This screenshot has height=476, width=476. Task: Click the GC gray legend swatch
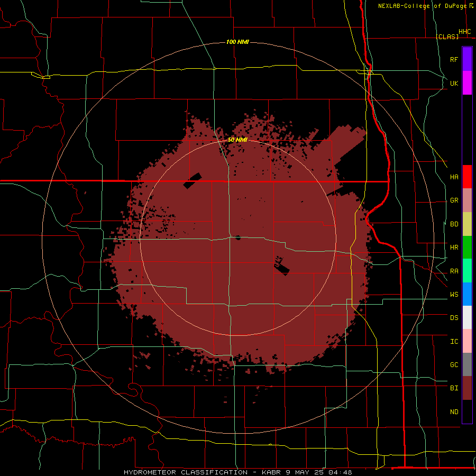coord(467,364)
